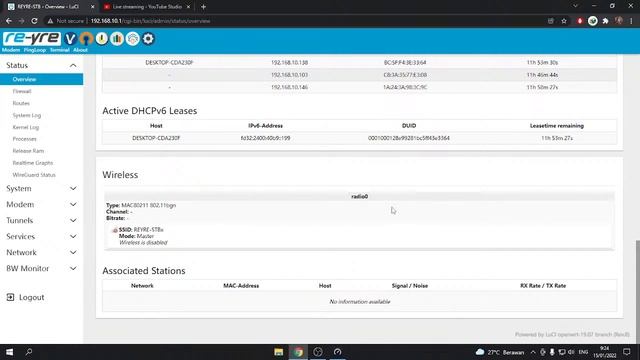Expand the Services sidebar section

[73, 236]
